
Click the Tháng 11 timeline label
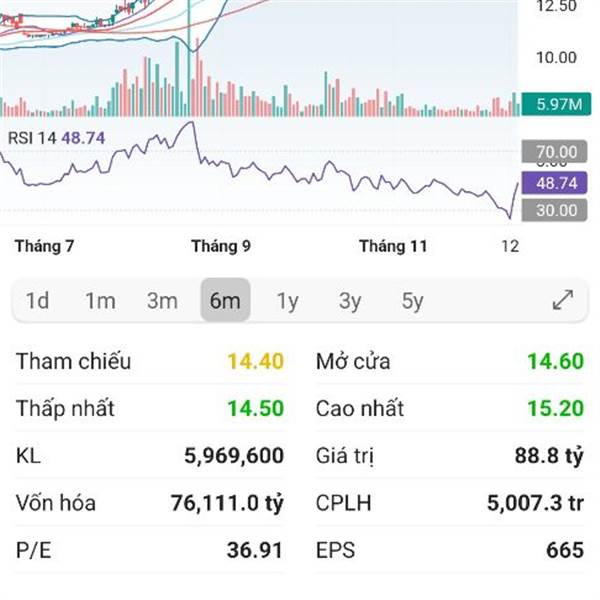[393, 246]
